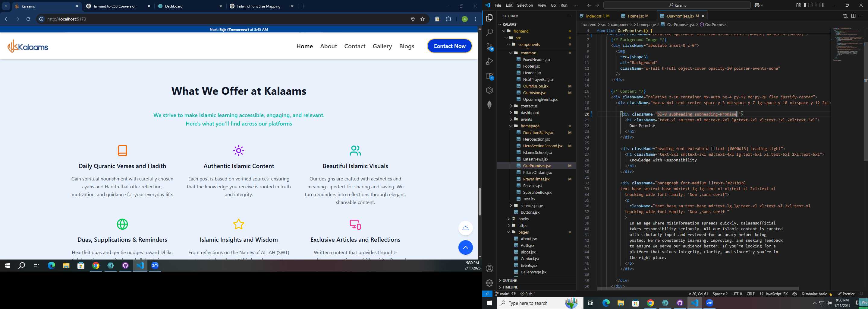This screenshot has height=309, width=868.
Task: Toggle the Secondary Side Bar in VS Code
Action: tap(822, 5)
